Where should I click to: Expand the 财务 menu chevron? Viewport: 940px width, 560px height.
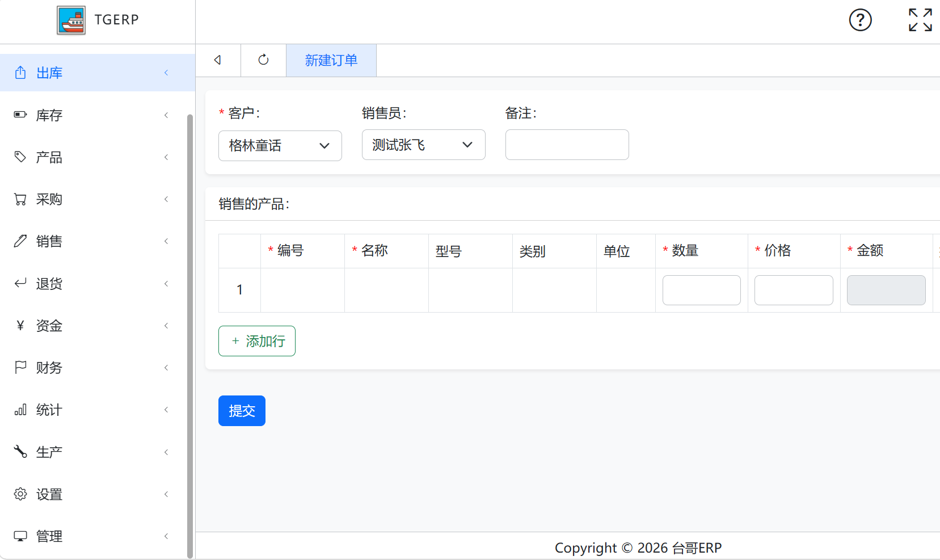tap(166, 368)
